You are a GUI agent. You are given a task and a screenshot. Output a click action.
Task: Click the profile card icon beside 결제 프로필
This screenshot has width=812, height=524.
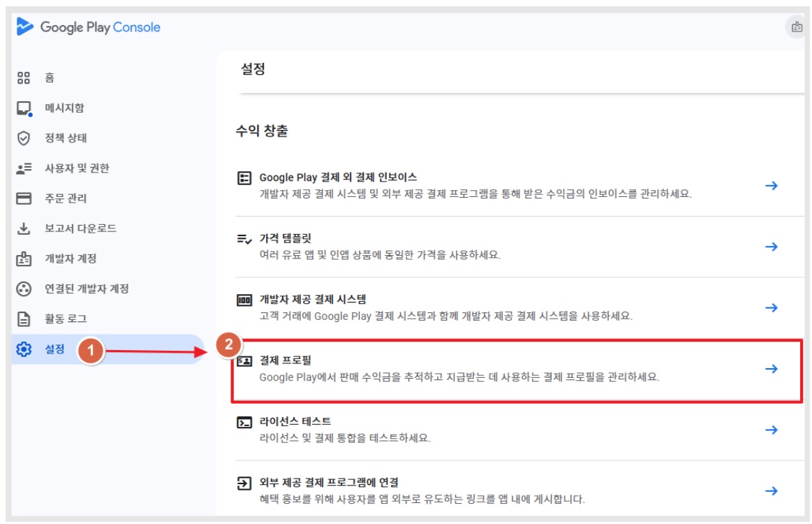coord(244,361)
